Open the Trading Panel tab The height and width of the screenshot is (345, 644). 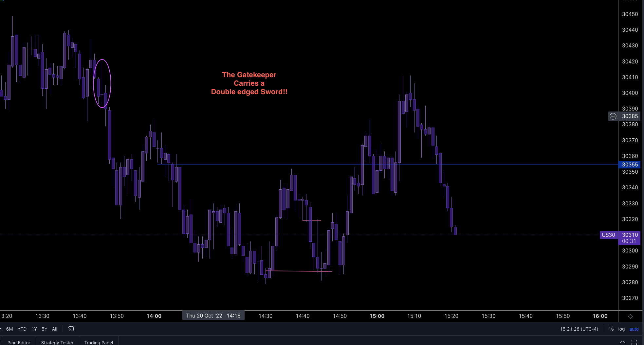(99, 342)
